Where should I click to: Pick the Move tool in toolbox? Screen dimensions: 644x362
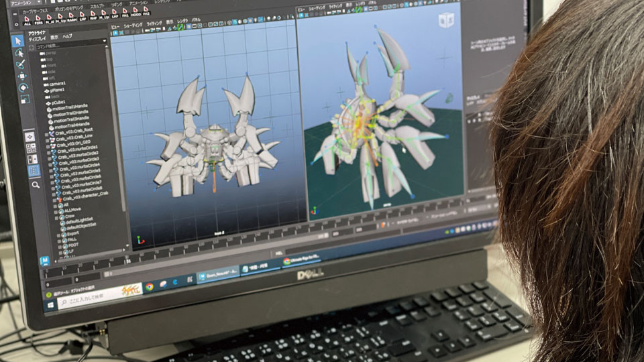(22, 76)
